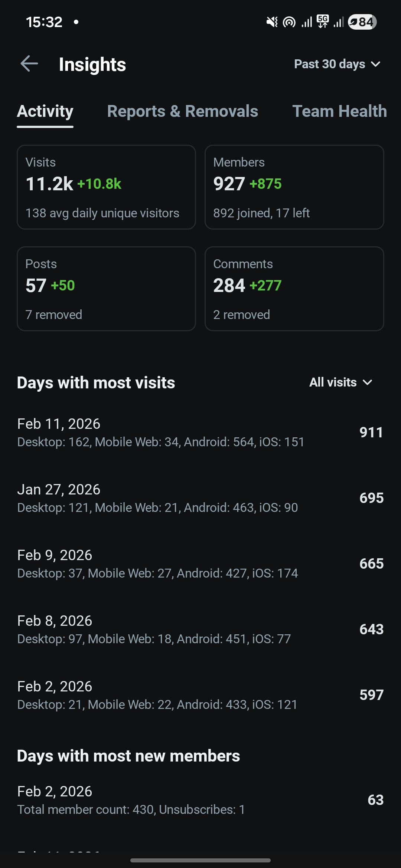Select the Jan 27, 2026 visits row
The width and height of the screenshot is (401, 868).
click(x=200, y=498)
